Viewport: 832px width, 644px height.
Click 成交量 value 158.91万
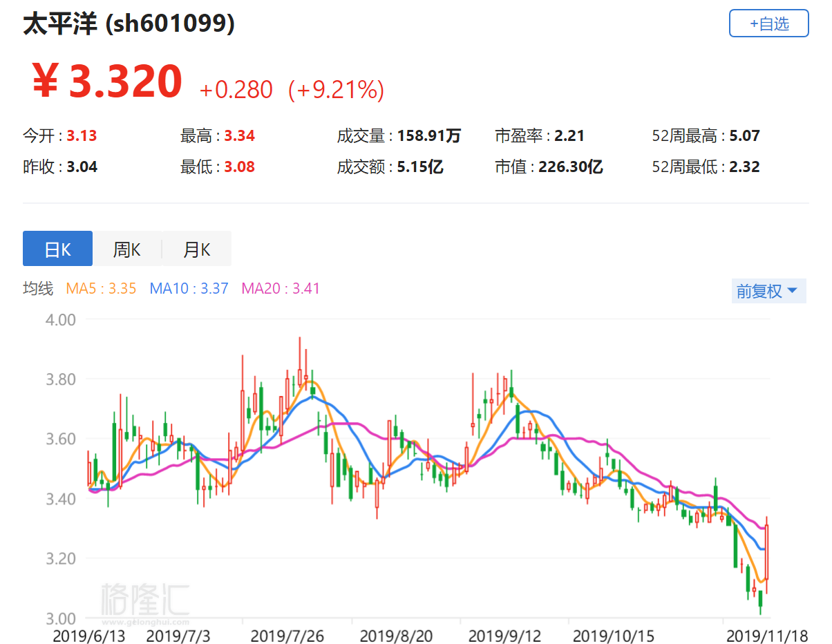point(429,136)
